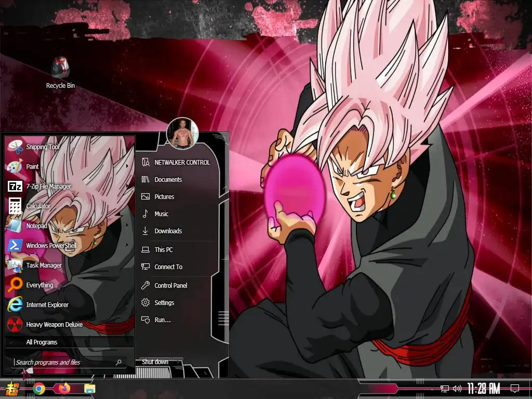Select the Control Panel menu entry text

[x=170, y=286]
